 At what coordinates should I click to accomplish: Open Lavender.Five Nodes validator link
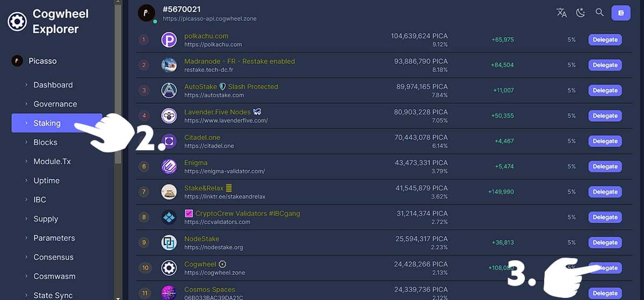coord(217,112)
